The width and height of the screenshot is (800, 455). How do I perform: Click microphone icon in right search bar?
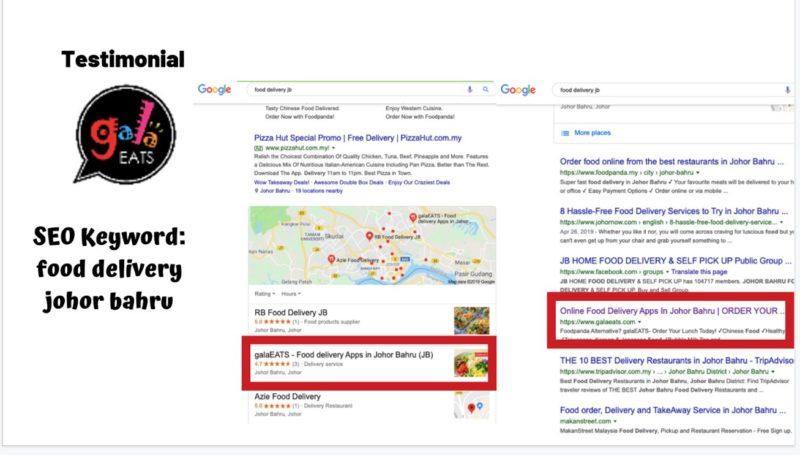[x=788, y=90]
